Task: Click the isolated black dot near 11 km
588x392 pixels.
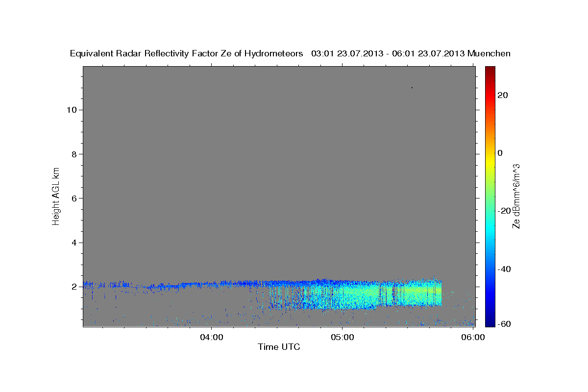Action: coord(412,88)
